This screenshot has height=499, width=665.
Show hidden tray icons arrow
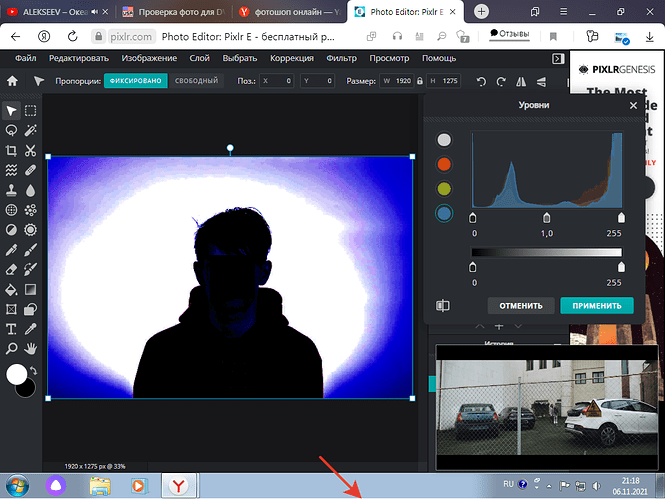point(549,486)
